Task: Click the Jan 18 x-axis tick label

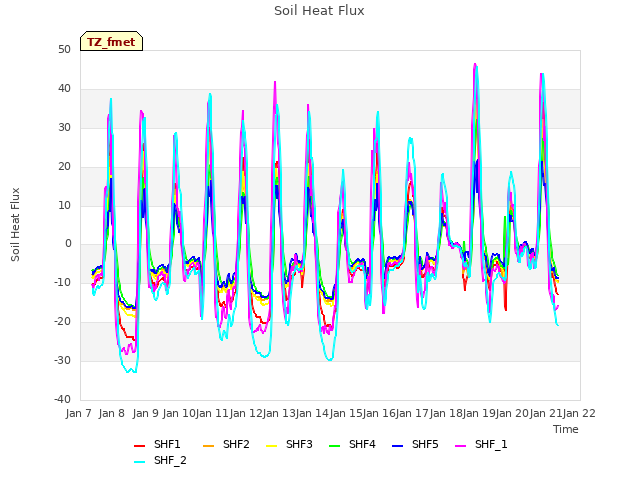Action: pyautogui.click(x=446, y=413)
